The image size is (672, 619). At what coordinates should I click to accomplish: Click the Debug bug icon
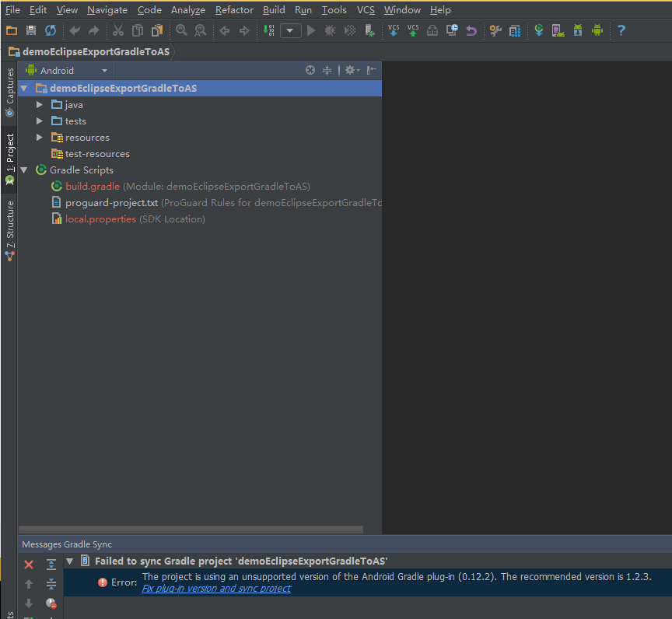330,30
